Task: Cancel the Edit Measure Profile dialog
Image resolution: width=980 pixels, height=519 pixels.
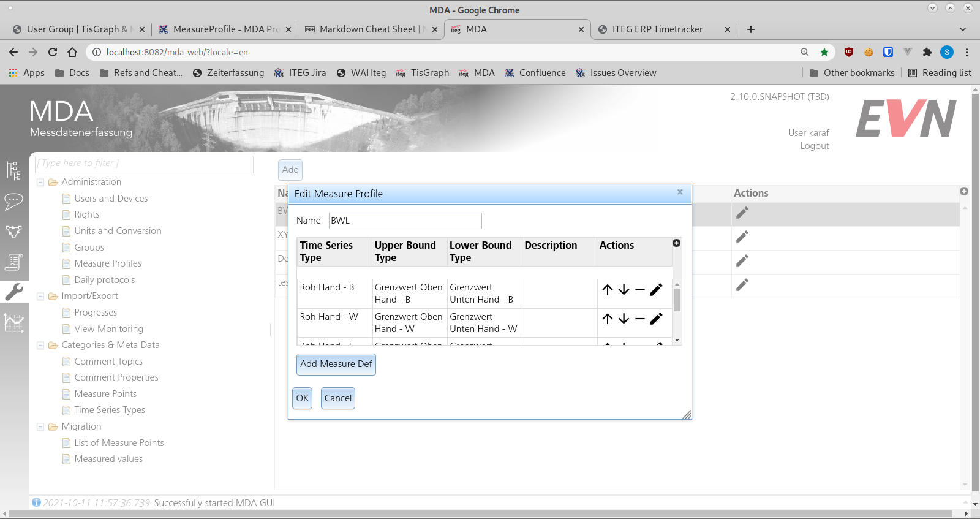Action: coord(338,398)
